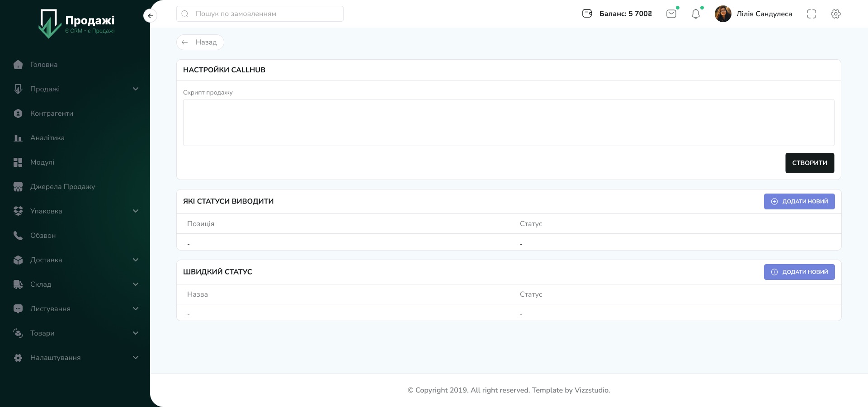Expand the Доставка menu chevron
The height and width of the screenshot is (407, 868).
click(x=136, y=260)
